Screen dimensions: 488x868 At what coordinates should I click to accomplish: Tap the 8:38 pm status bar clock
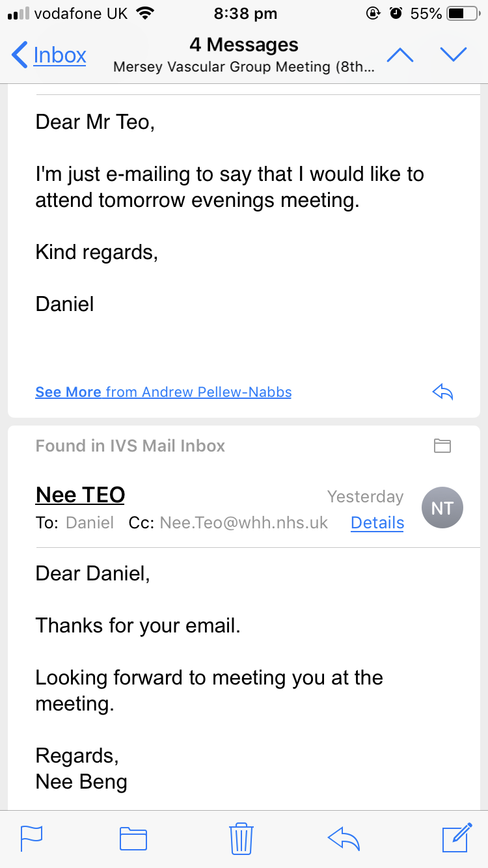tap(245, 13)
